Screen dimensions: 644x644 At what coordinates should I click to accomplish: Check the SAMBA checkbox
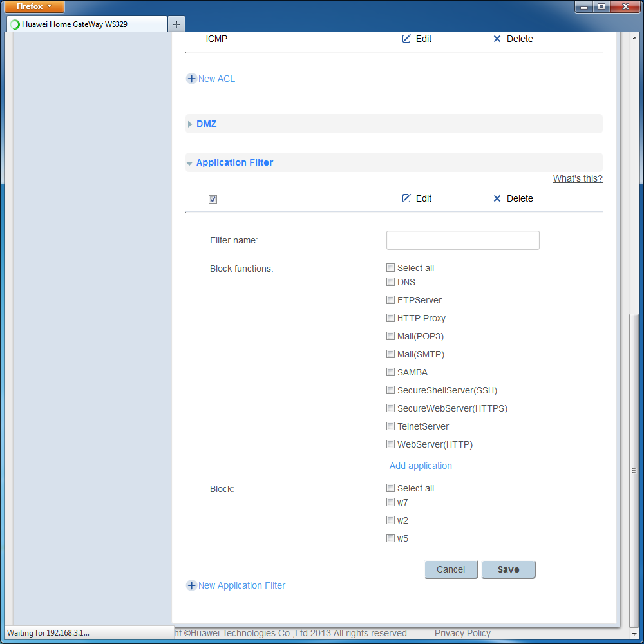click(391, 372)
